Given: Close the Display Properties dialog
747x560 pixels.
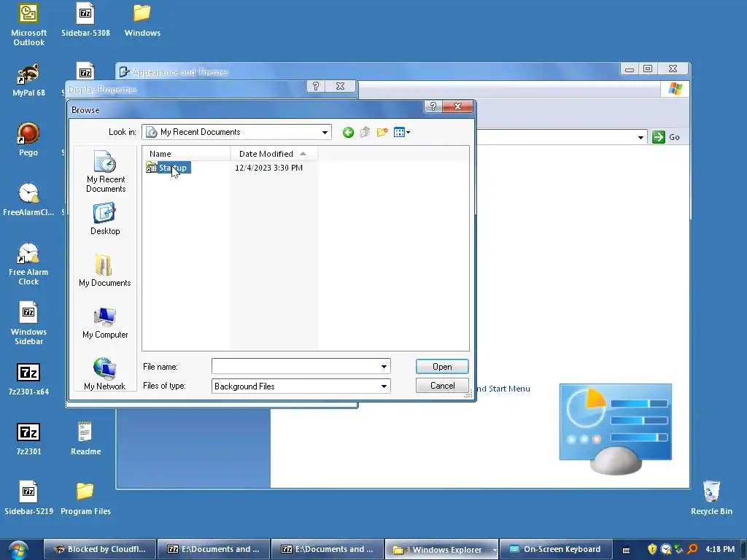Looking at the screenshot, I should pyautogui.click(x=340, y=86).
